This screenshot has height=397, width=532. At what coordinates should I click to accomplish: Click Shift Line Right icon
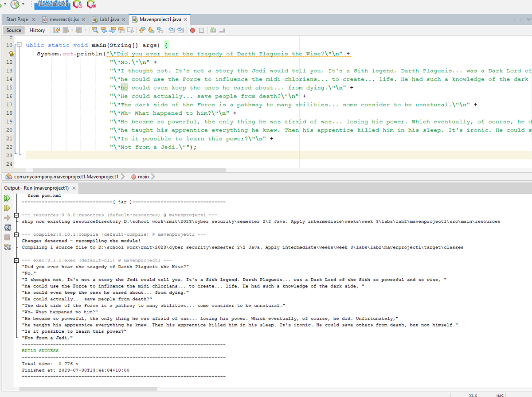181,30
